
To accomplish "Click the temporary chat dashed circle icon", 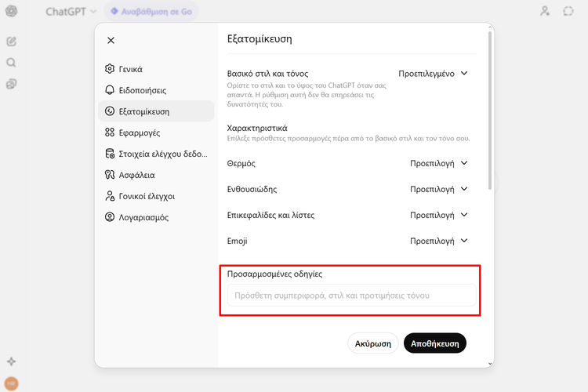I will (568, 12).
